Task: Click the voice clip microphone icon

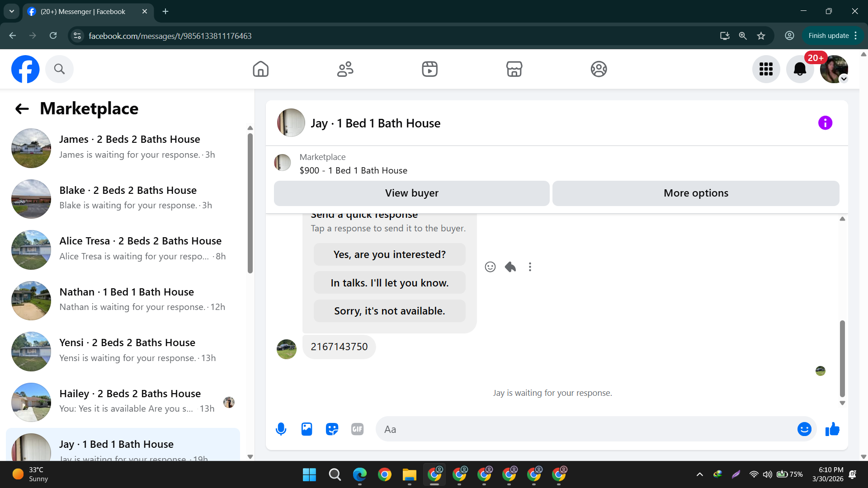Action: (281, 429)
